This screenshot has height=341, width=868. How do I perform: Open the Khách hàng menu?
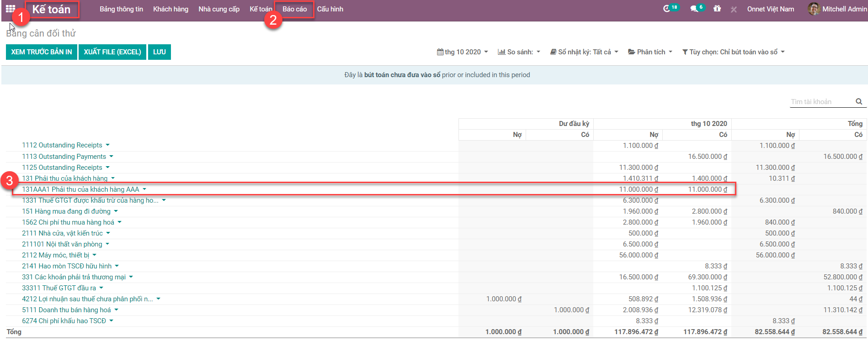pyautogui.click(x=170, y=9)
